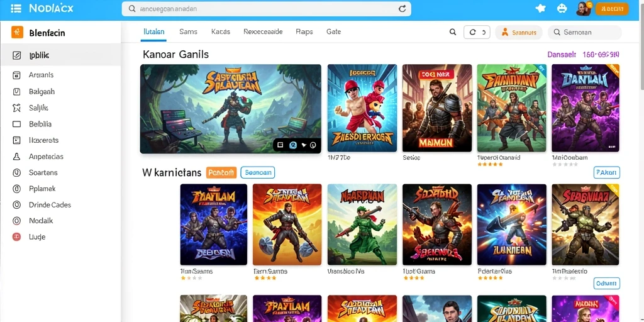
Task: Open the robot icon in top bar
Action: 562,8
